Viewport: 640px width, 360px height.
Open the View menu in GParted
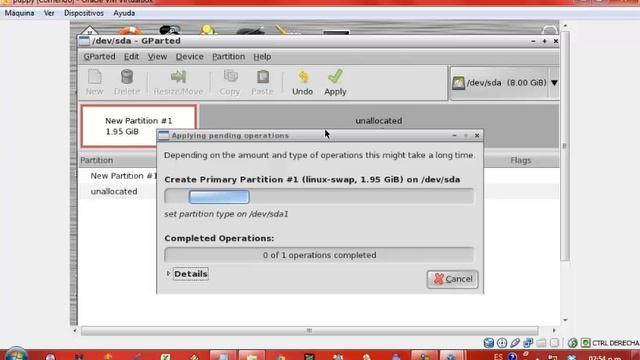tap(157, 57)
